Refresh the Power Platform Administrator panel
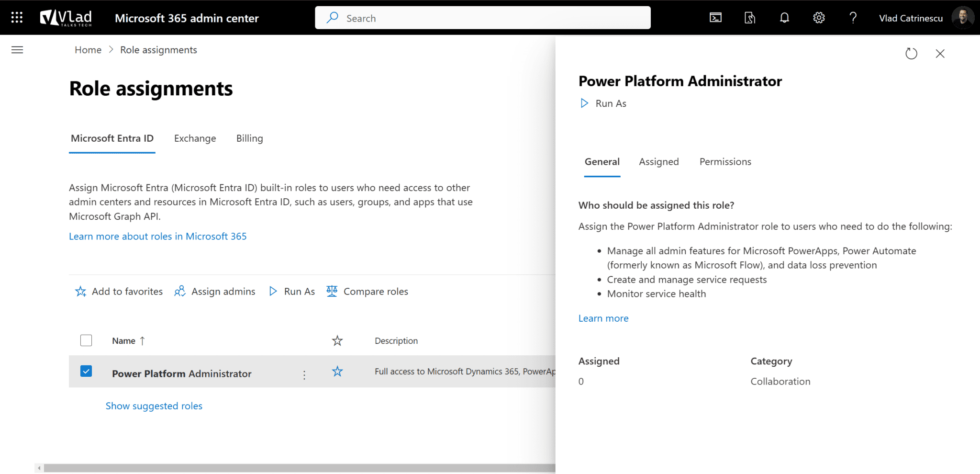Image resolution: width=980 pixels, height=474 pixels. pos(911,54)
